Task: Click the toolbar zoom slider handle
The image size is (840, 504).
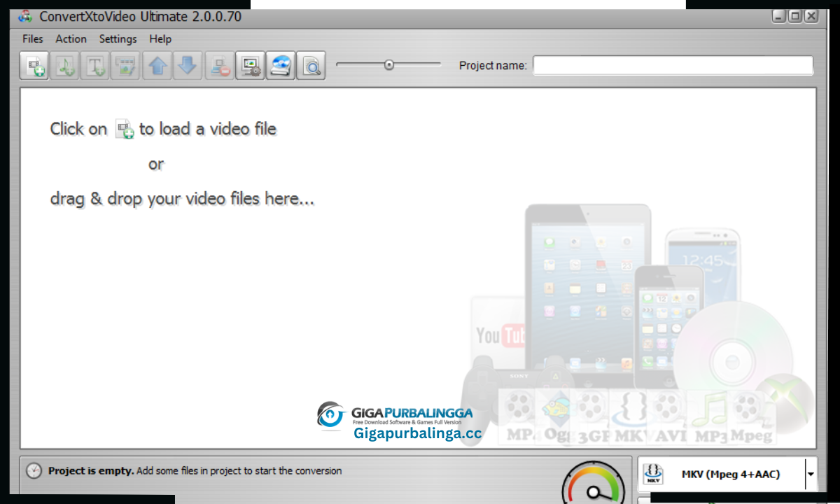Action: click(389, 65)
